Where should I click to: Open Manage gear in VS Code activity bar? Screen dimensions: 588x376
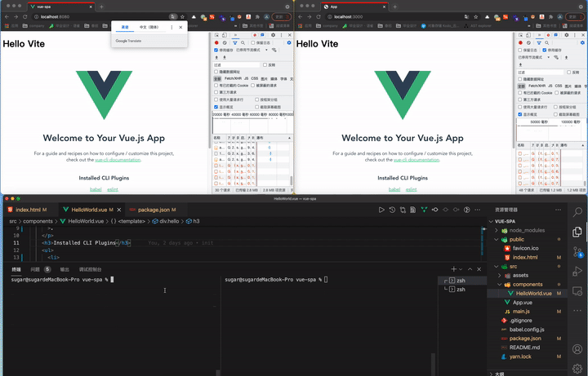pyautogui.click(x=577, y=368)
